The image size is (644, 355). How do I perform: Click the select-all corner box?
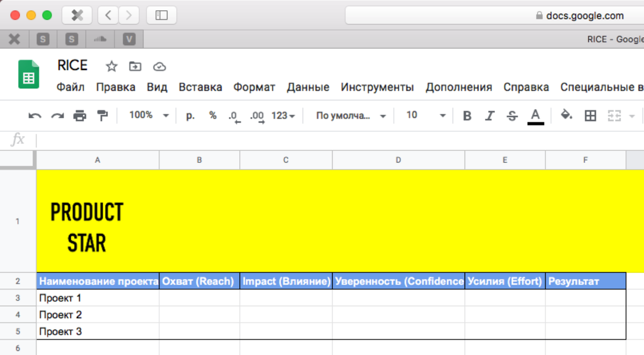pyautogui.click(x=18, y=160)
